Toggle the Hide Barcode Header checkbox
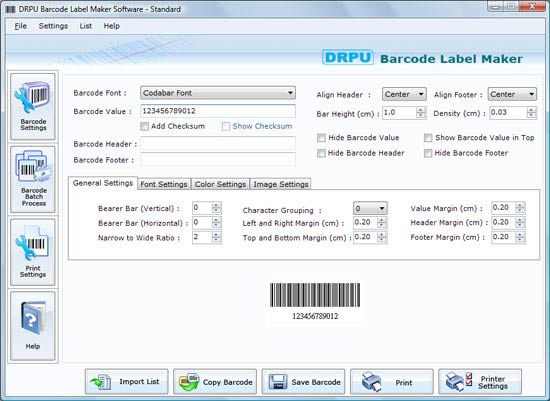Screen dimensions: 550x401 [x=321, y=153]
